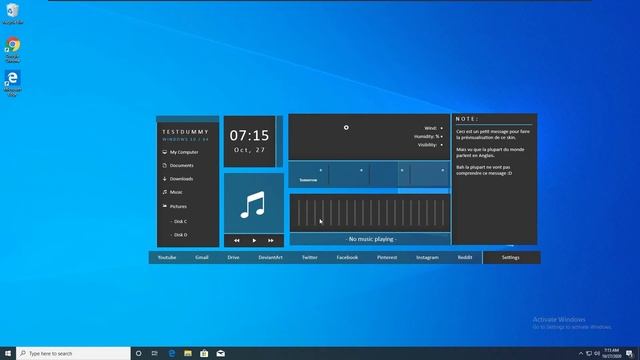Image resolution: width=640 pixels, height=360 pixels.
Task: Click the Downloads arrow icon
Action: pos(164,179)
